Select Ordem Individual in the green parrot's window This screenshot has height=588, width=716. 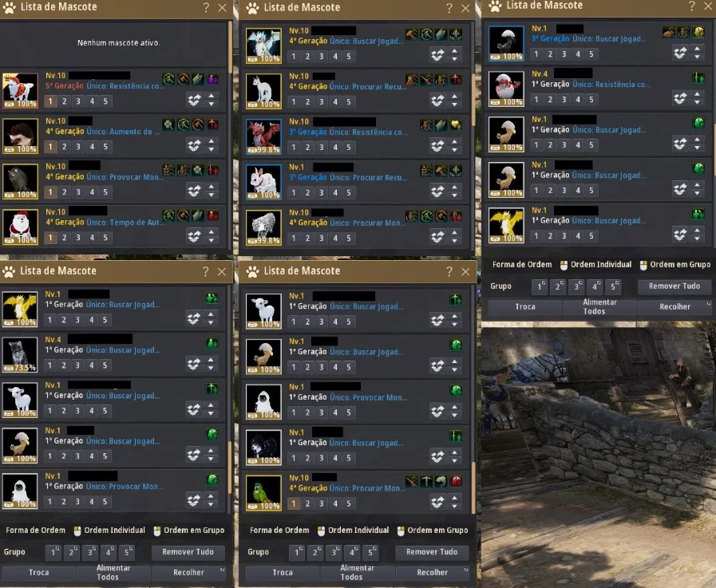coord(354,531)
